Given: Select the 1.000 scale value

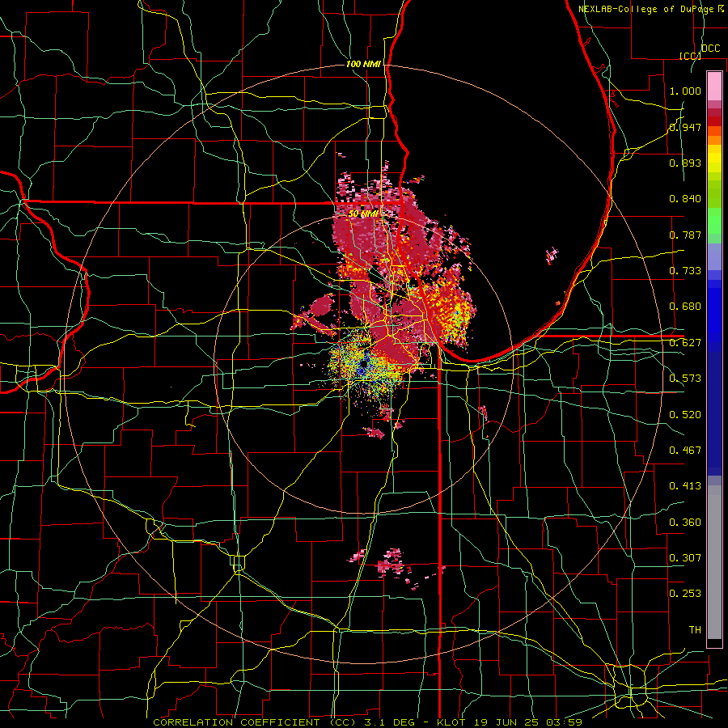Looking at the screenshot, I should (x=685, y=91).
